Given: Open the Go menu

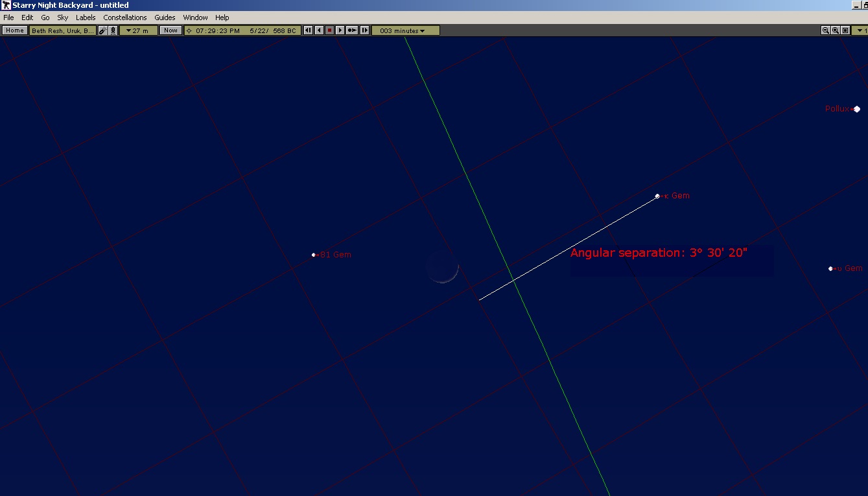Looking at the screenshot, I should [45, 18].
